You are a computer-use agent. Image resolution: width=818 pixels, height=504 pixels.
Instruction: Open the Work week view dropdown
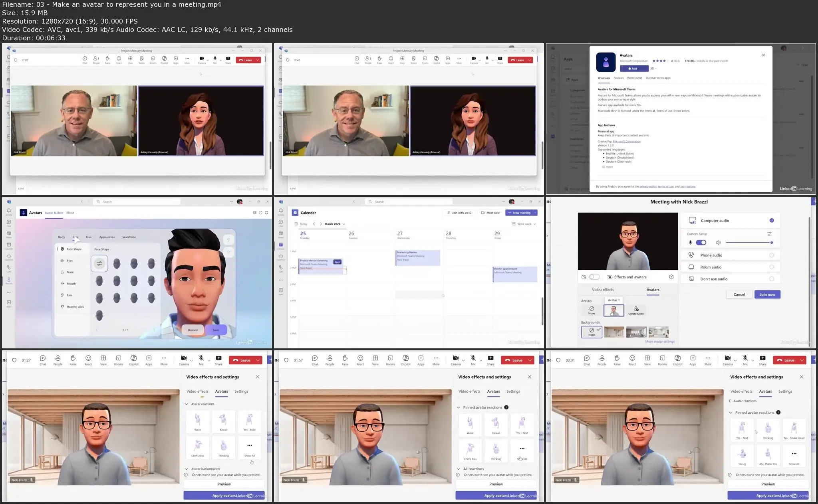coord(524,224)
